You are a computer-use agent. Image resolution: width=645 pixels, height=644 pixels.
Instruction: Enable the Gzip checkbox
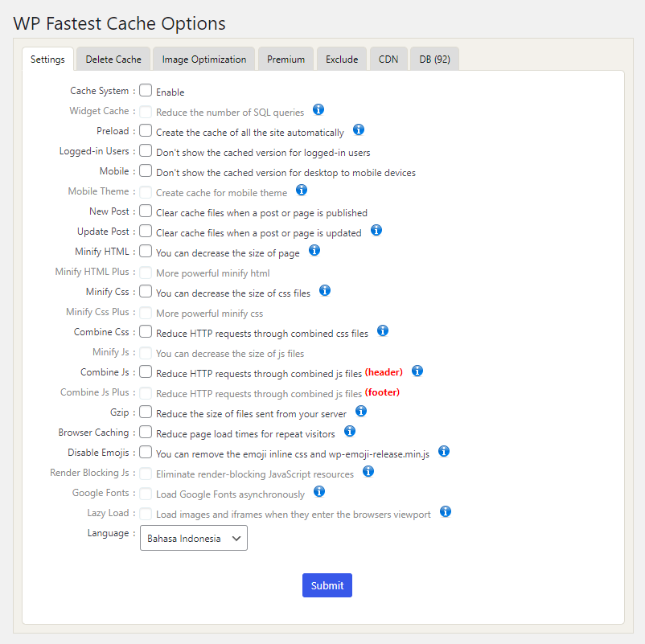146,412
